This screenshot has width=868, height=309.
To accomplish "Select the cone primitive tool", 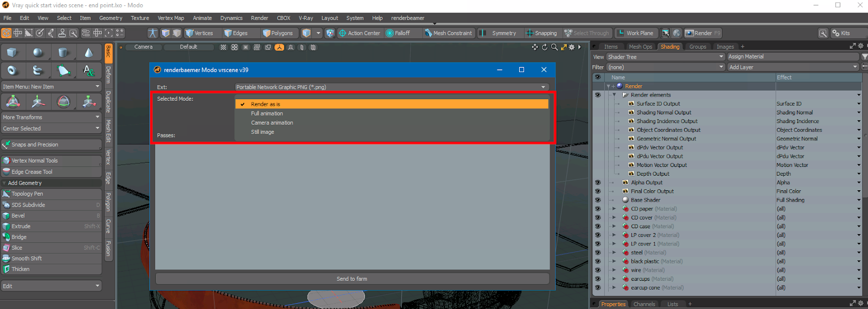I will [x=88, y=53].
